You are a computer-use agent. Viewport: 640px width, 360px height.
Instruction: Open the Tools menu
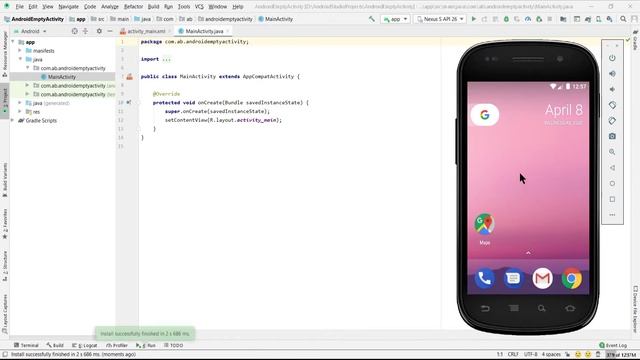pyautogui.click(x=184, y=7)
